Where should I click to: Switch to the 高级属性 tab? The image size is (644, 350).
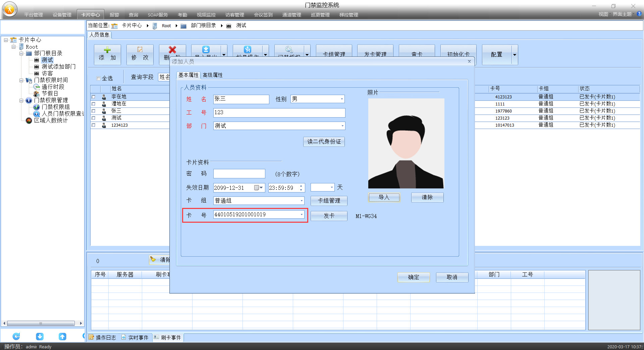click(213, 75)
